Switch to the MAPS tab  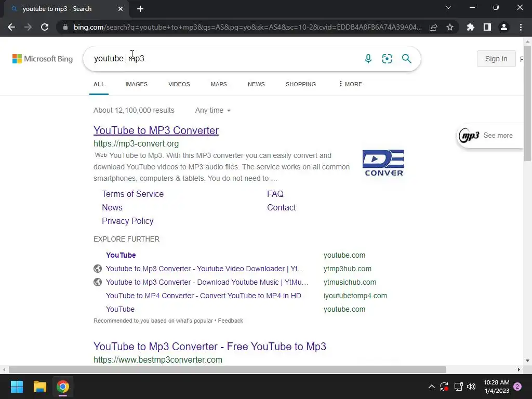click(x=219, y=84)
